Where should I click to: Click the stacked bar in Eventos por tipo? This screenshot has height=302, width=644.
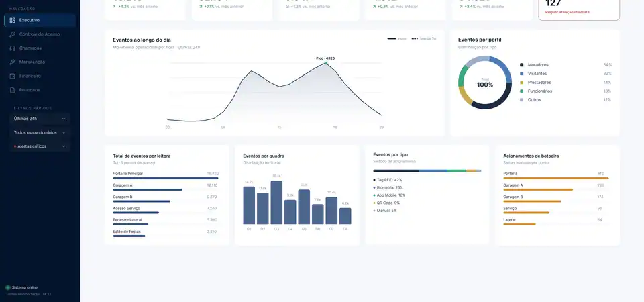coord(427,171)
